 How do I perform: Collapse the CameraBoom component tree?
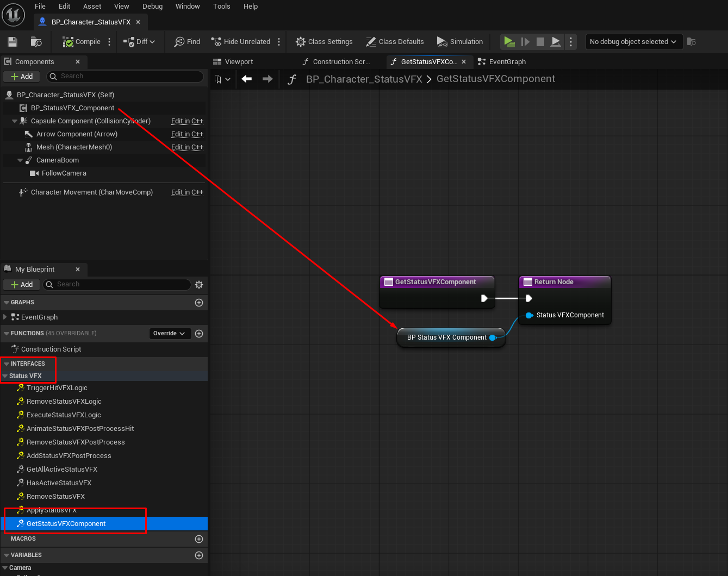[20, 160]
